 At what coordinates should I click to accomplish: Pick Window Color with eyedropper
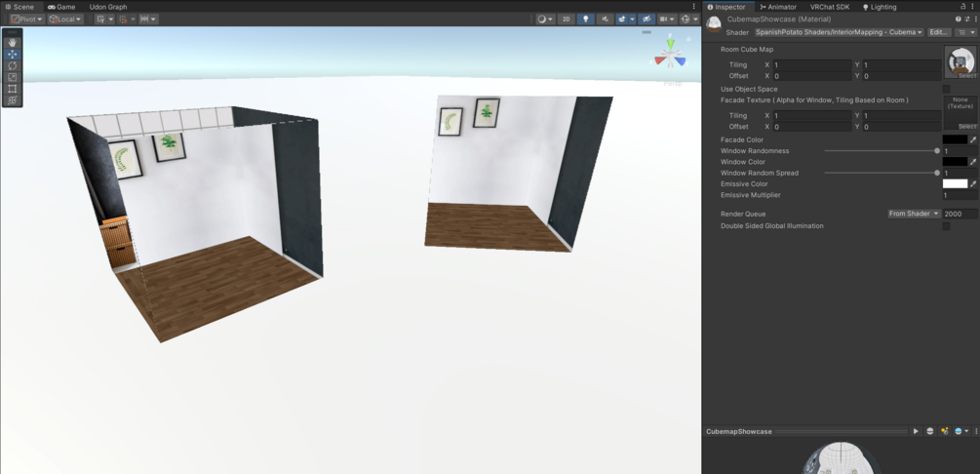tap(973, 162)
